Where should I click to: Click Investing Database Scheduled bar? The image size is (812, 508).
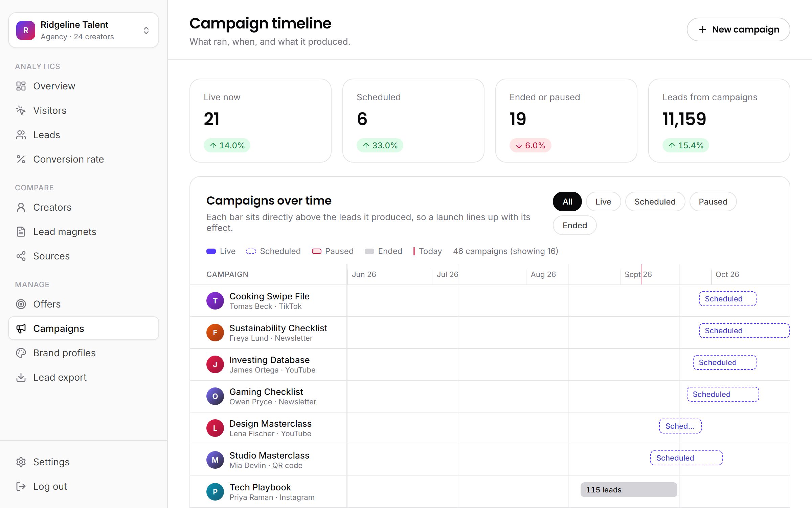click(724, 362)
